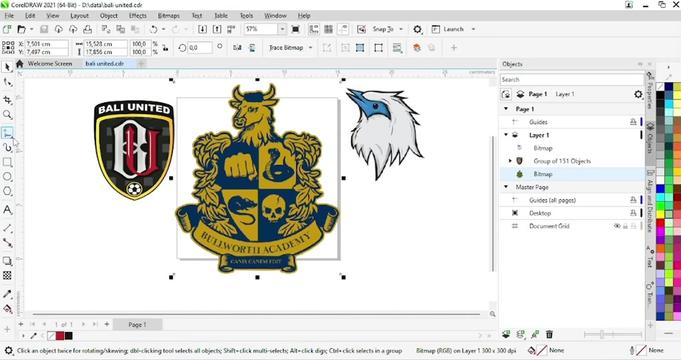Click Delete trash icon in Objects docker

tap(549, 334)
